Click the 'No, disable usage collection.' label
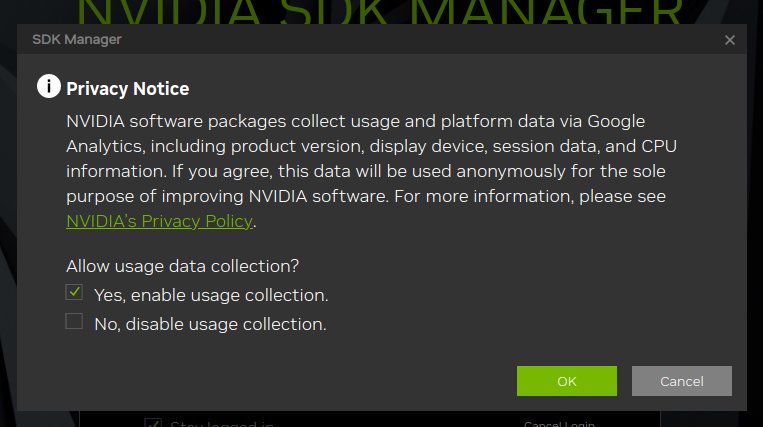This screenshot has height=427, width=763. (210, 324)
